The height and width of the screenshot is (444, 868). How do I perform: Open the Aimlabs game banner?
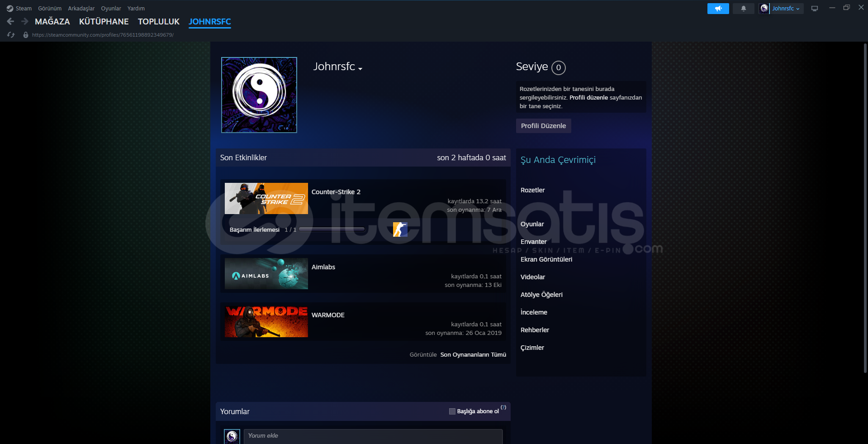click(x=266, y=273)
